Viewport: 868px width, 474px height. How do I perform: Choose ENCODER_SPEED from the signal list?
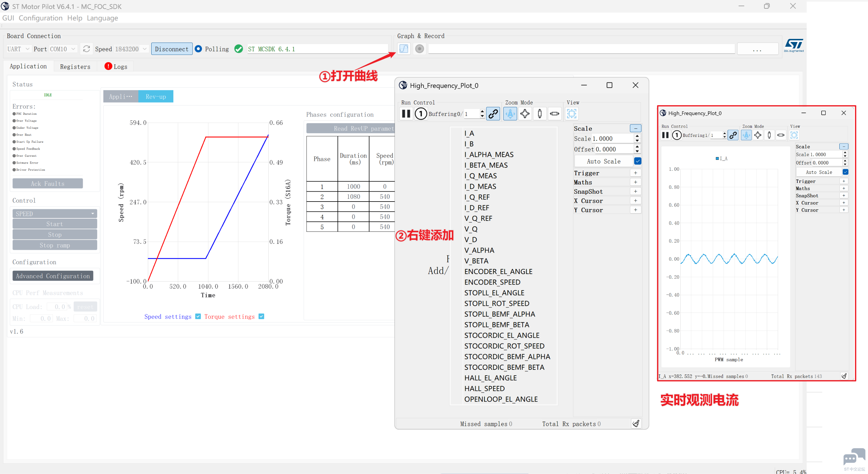[492, 282]
